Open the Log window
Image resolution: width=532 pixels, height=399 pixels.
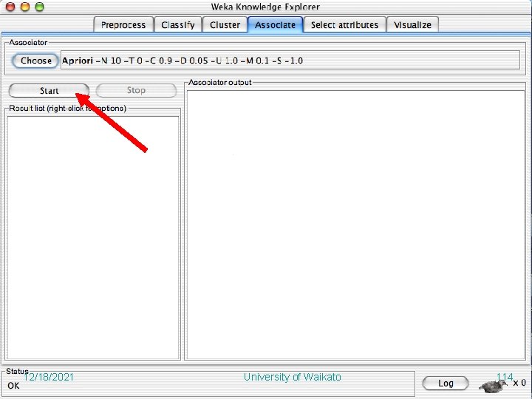pos(446,383)
